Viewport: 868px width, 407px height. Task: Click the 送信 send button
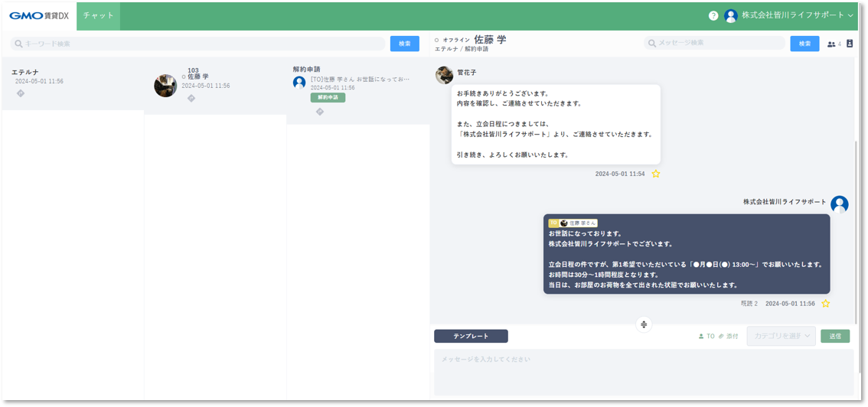[835, 336]
